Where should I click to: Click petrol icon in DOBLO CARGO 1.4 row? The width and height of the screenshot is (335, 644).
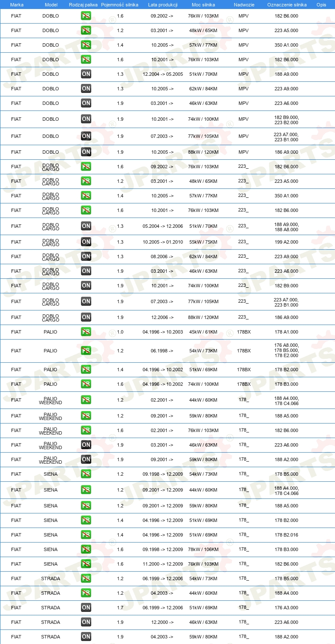click(86, 196)
